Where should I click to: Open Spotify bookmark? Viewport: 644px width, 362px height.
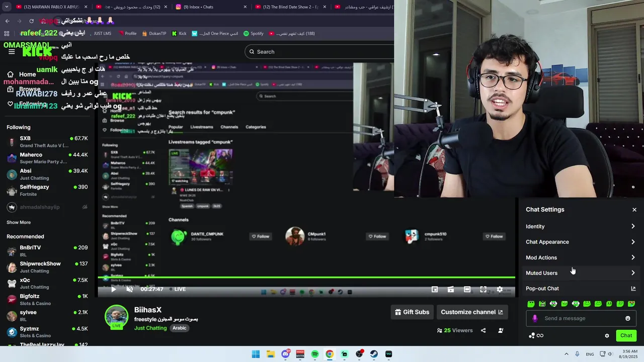pos(254,34)
